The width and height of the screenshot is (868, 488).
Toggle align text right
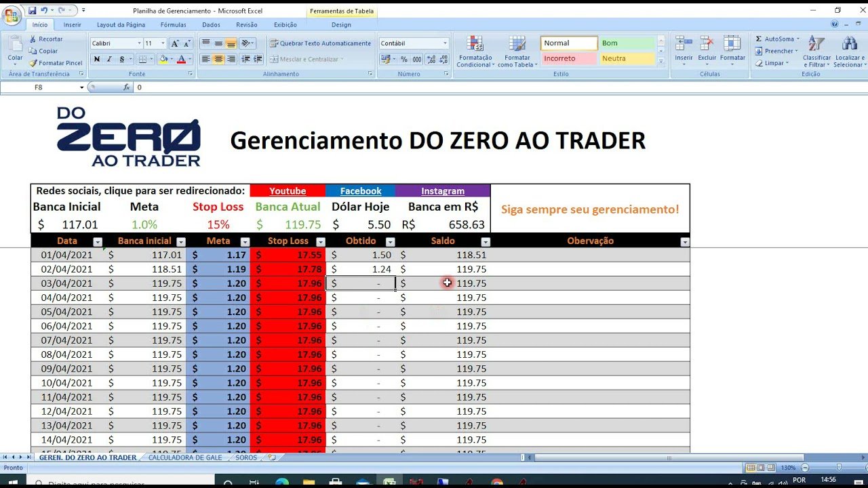click(x=231, y=60)
